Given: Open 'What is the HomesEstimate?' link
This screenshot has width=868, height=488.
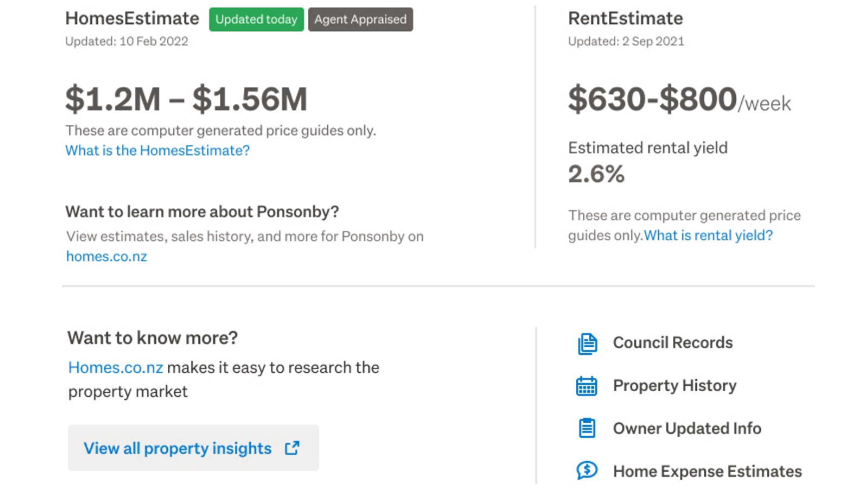Looking at the screenshot, I should [157, 150].
